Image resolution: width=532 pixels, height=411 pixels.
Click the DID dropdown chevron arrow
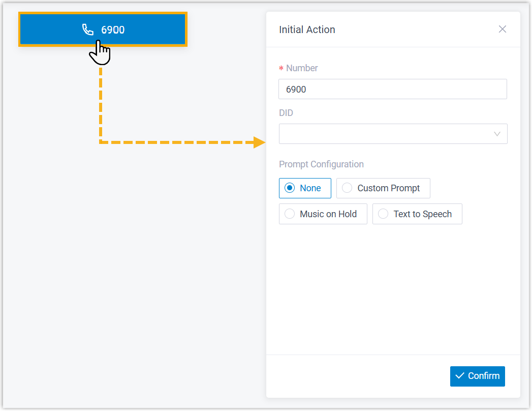coord(497,134)
